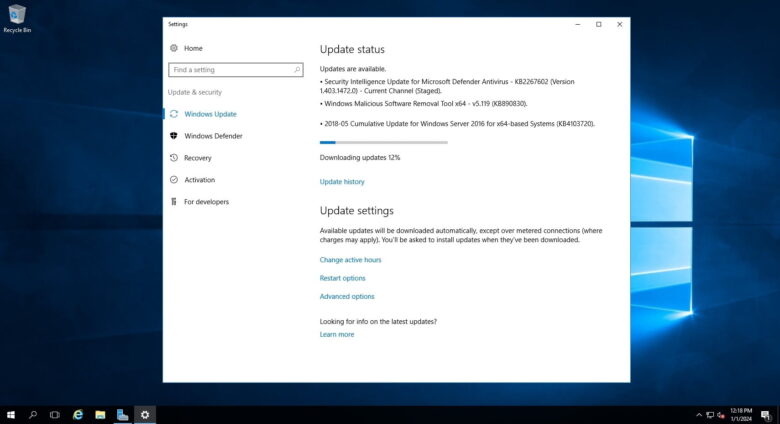This screenshot has width=780, height=424.
Task: Click the muted volume tray icon
Action: (721, 415)
